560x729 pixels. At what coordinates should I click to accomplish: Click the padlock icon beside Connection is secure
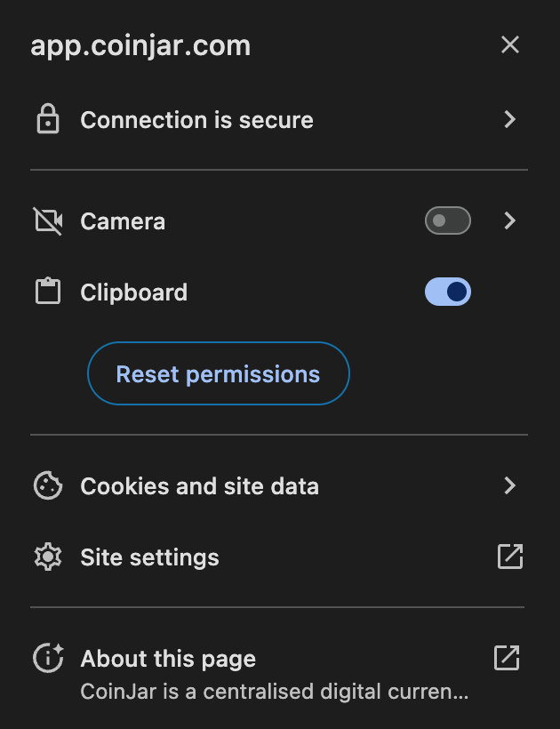coord(48,119)
